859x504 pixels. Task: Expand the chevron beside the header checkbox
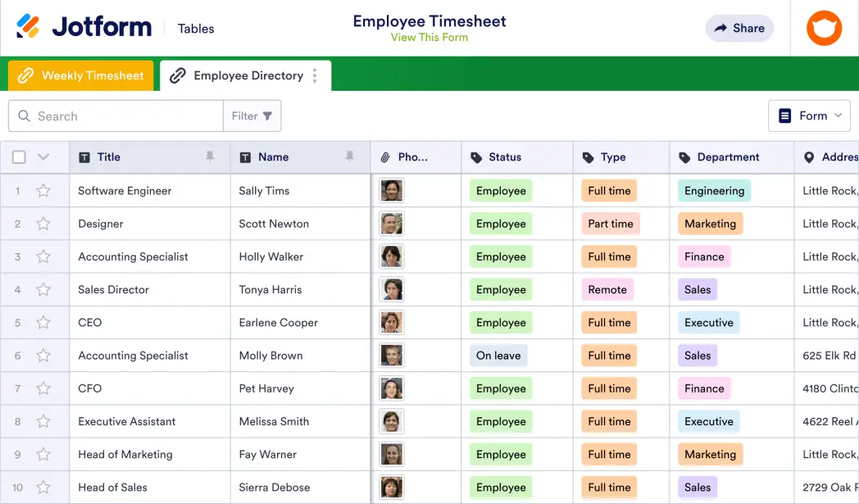(43, 157)
